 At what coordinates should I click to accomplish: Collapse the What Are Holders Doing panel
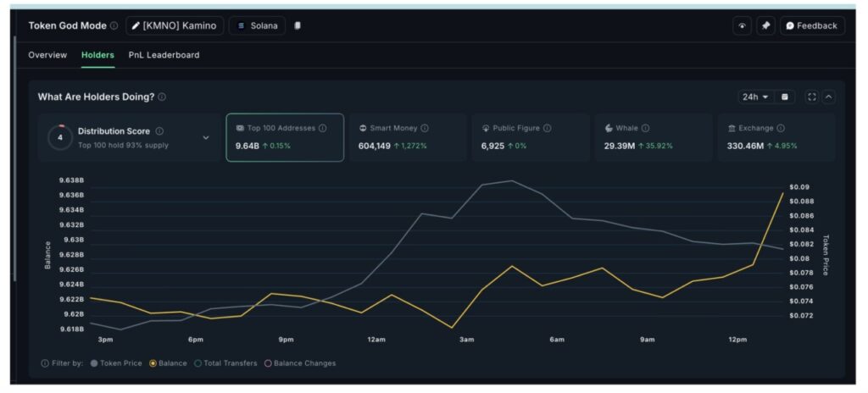[x=829, y=97]
